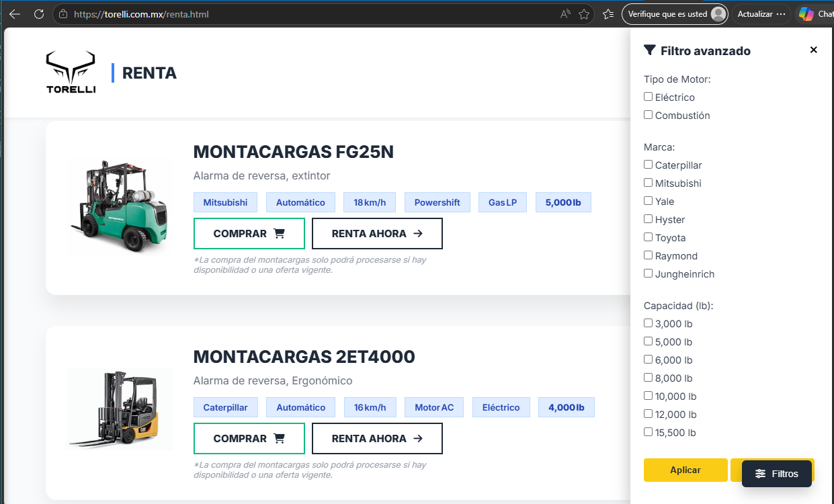The width and height of the screenshot is (834, 504).
Task: View site info lock icon in address bar
Action: [x=63, y=13]
